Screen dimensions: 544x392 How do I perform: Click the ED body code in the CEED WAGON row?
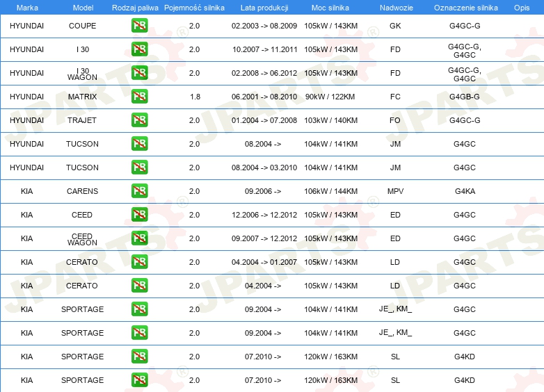pos(395,238)
